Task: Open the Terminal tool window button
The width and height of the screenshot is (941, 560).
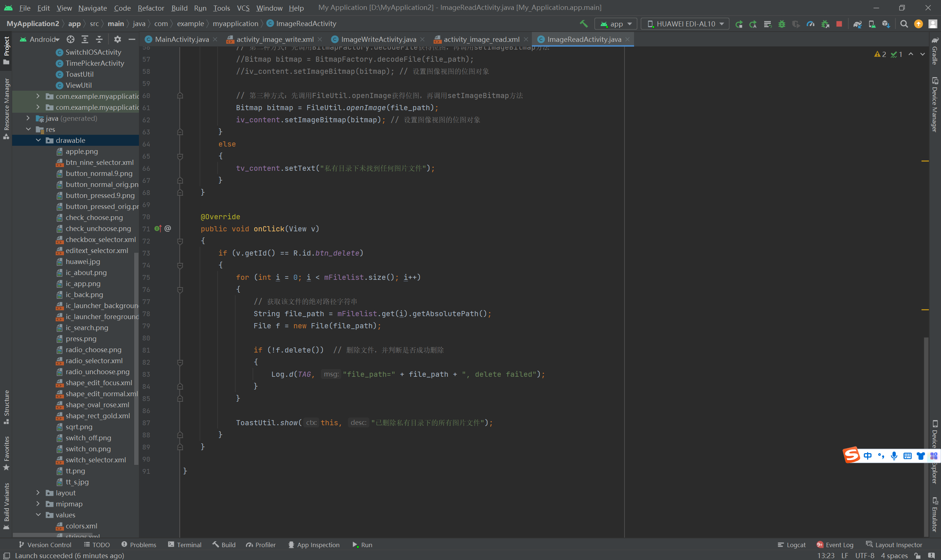Action: click(185, 545)
